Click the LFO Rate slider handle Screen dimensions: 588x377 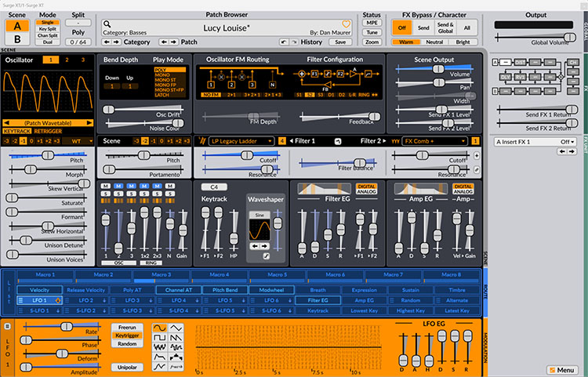[x=67, y=326]
